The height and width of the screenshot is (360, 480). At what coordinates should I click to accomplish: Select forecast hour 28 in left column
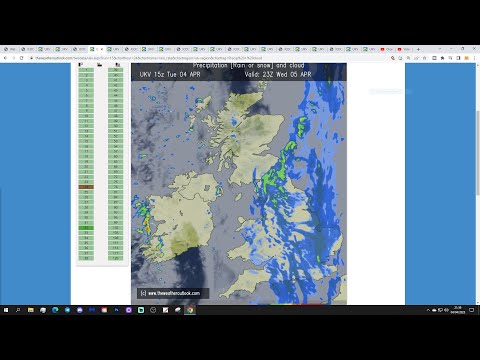[x=86, y=207]
